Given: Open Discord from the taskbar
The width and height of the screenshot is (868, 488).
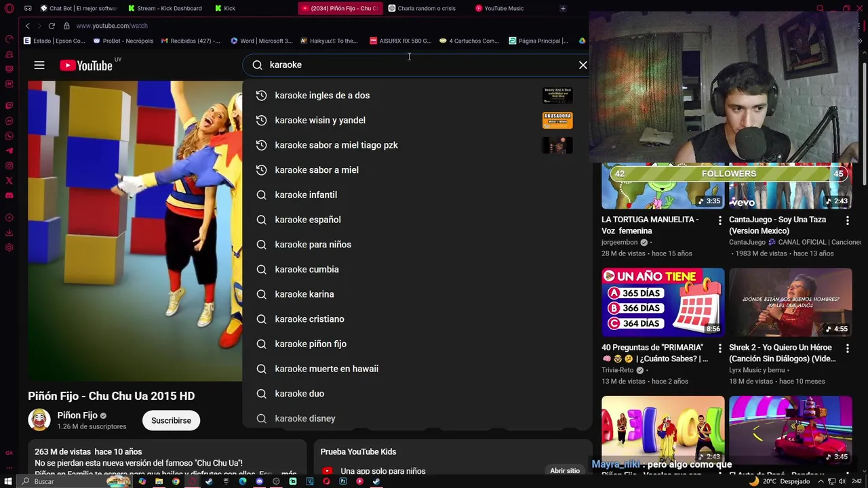Looking at the screenshot, I should pyautogui.click(x=259, y=481).
